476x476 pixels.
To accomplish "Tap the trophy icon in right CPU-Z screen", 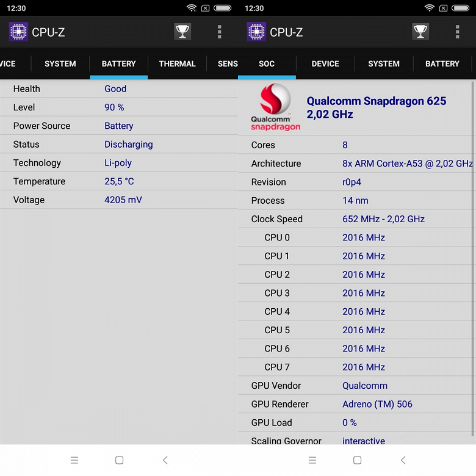I will [420, 32].
